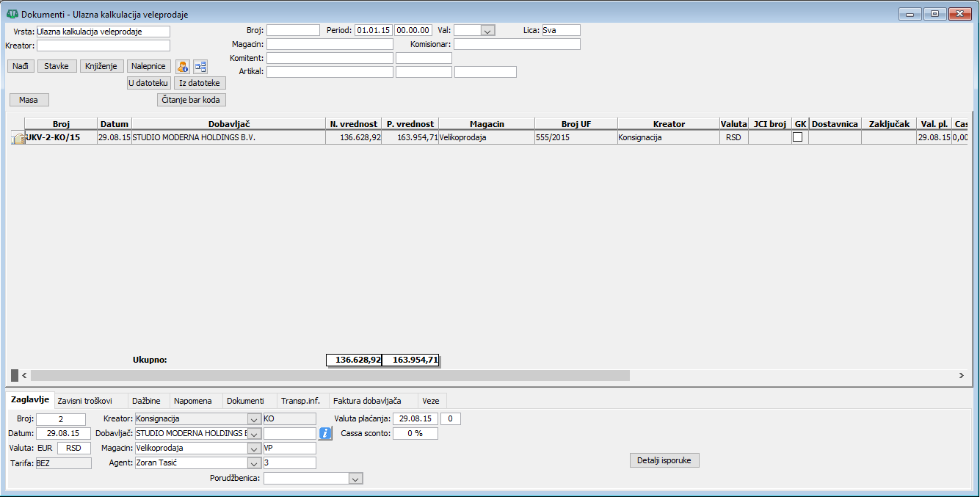
Task: Click the tree structure icon in the toolbar
Action: (x=200, y=66)
